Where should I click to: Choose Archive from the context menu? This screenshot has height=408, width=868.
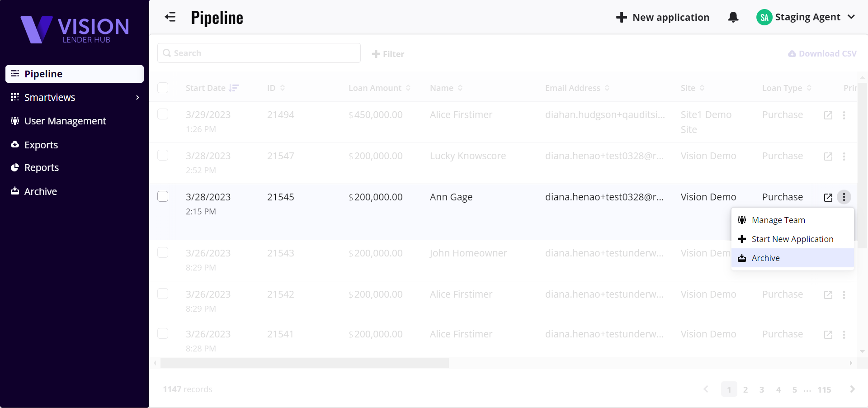coord(765,258)
